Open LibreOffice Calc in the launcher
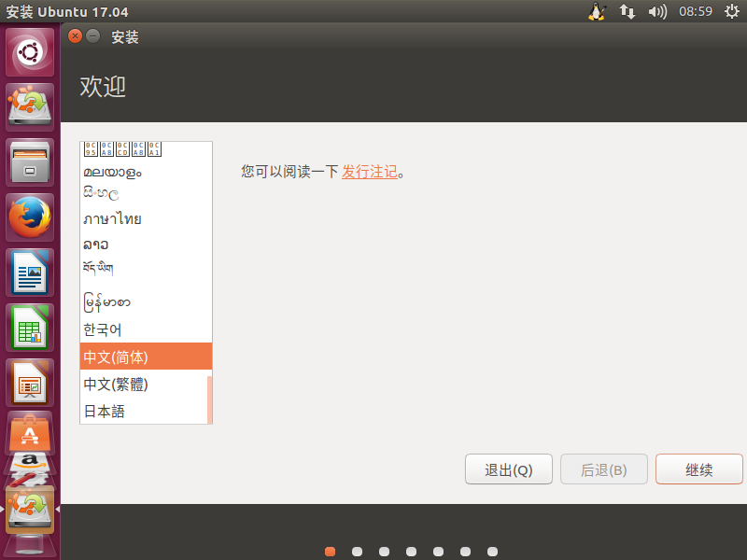 pyautogui.click(x=29, y=329)
